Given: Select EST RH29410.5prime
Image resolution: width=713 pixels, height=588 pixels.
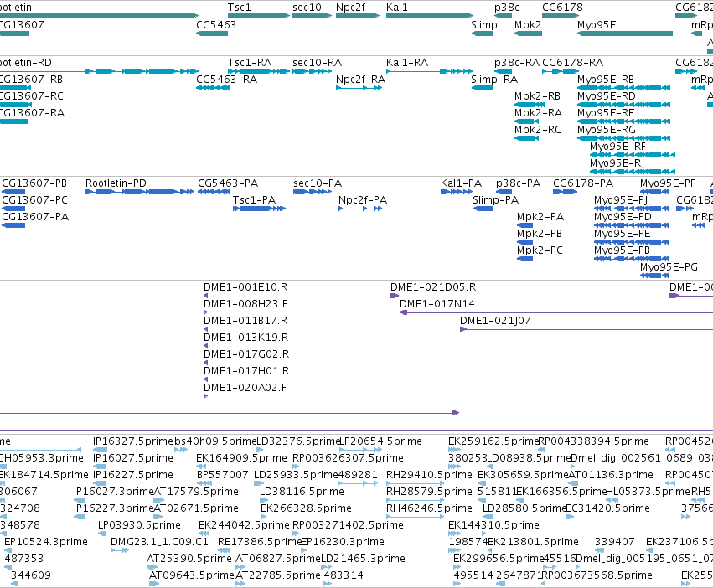Looking at the screenshot, I should click(415, 483).
